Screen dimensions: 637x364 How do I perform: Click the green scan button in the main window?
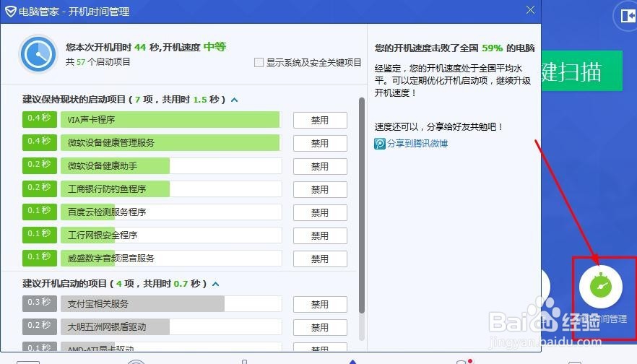point(582,71)
